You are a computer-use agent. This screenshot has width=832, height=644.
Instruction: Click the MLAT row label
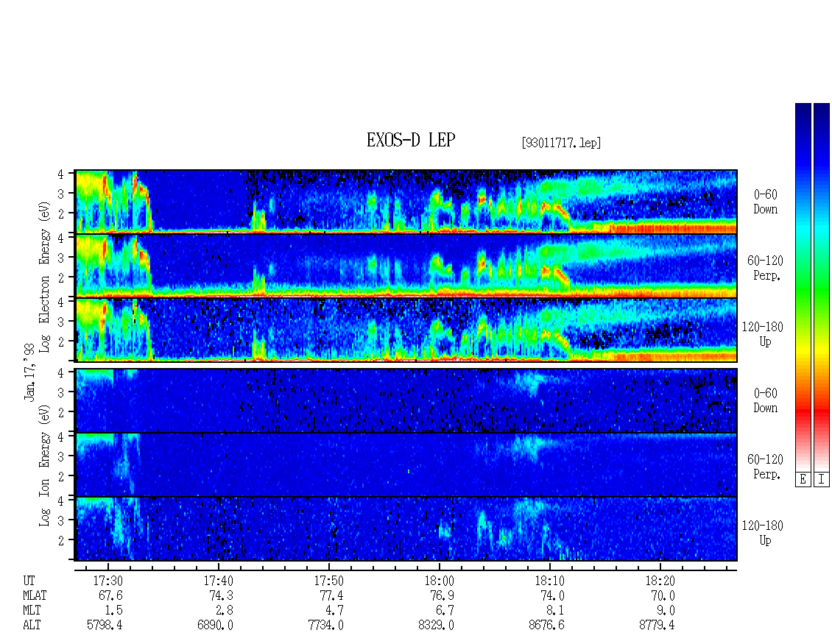35,595
